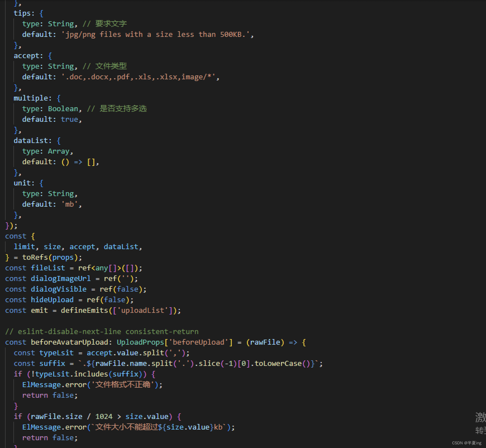Click the 'mb' default string
Viewport: 486px width, 448px height.
pos(69,204)
